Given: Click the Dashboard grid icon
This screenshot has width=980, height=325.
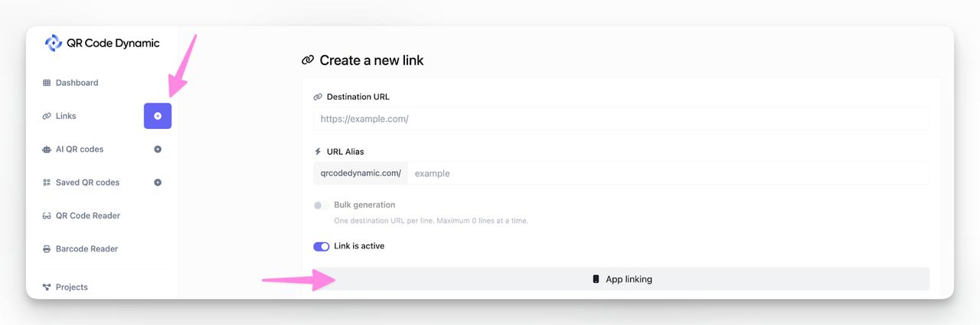Looking at the screenshot, I should pos(47,83).
